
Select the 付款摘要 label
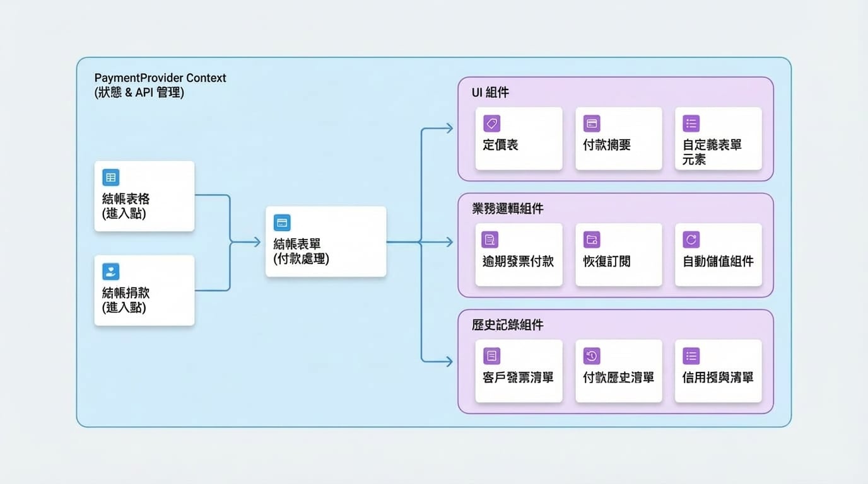(x=607, y=145)
